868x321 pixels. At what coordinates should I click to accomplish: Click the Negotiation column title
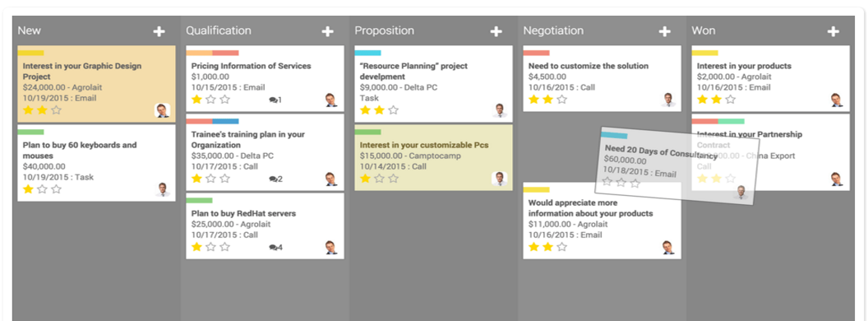pyautogui.click(x=553, y=30)
